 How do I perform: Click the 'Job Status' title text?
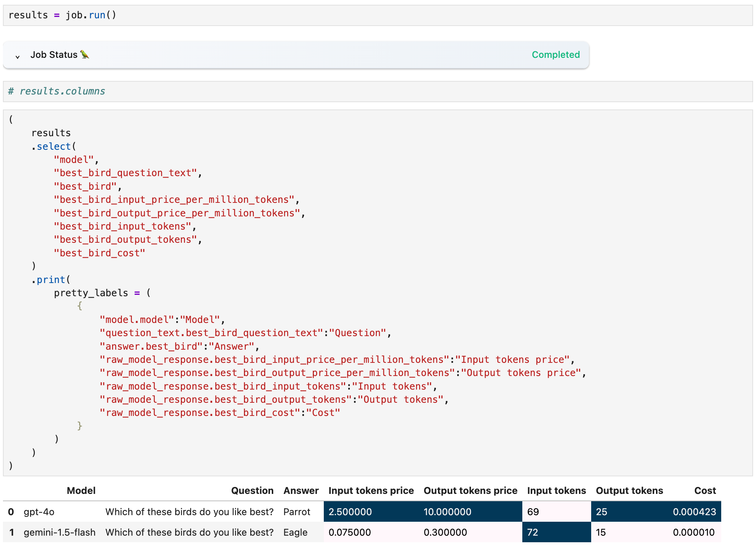tap(54, 55)
